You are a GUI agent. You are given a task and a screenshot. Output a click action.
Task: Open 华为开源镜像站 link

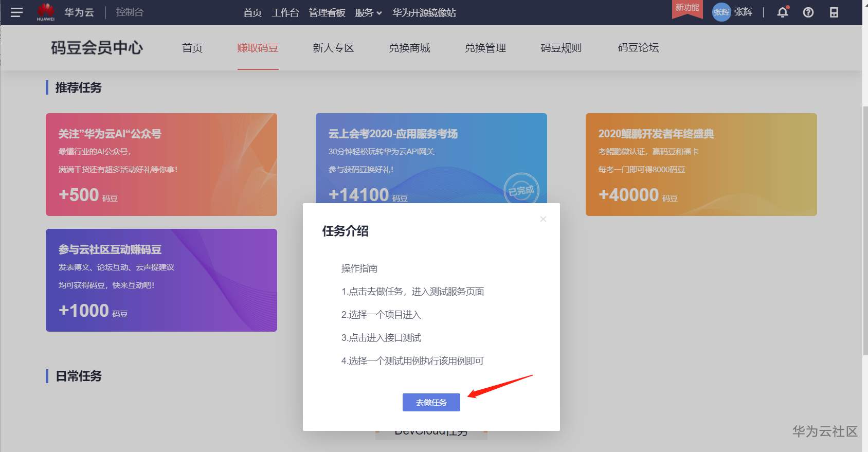point(424,12)
